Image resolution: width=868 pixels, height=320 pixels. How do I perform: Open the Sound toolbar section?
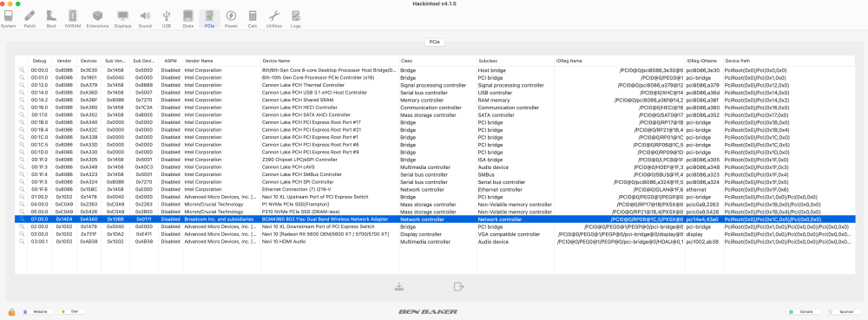pyautogui.click(x=145, y=19)
